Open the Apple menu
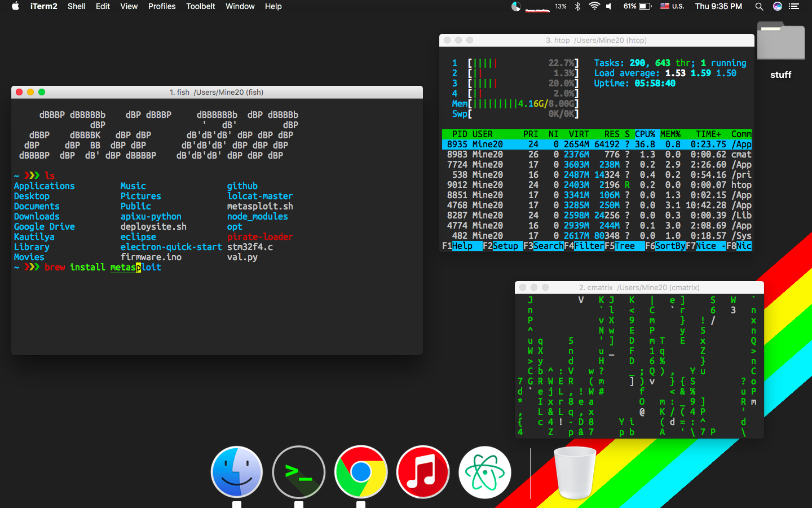 click(15, 6)
